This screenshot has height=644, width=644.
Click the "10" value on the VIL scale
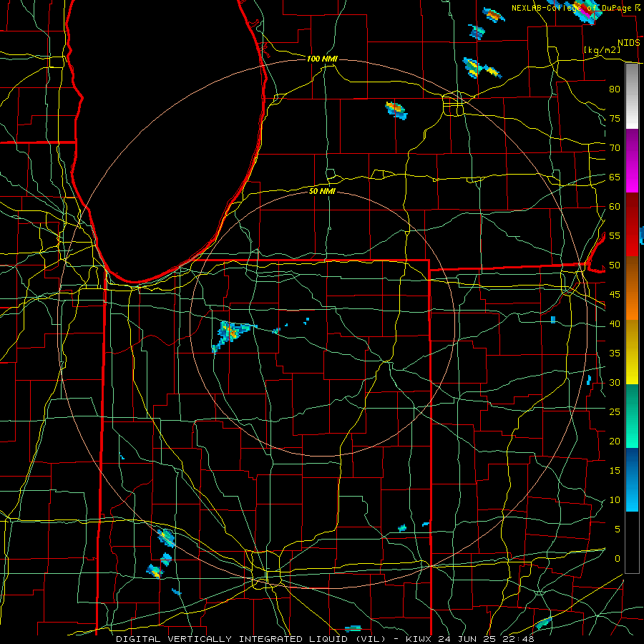point(615,500)
